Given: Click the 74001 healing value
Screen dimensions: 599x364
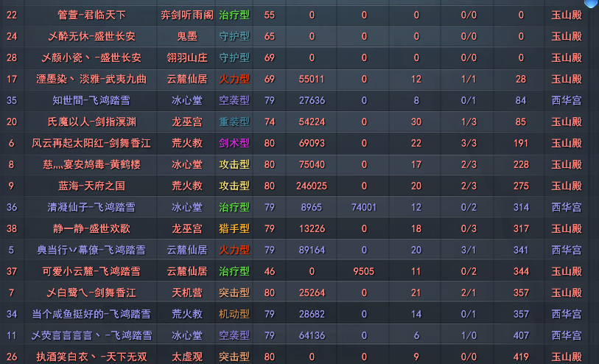Looking at the screenshot, I should pyautogui.click(x=364, y=208).
